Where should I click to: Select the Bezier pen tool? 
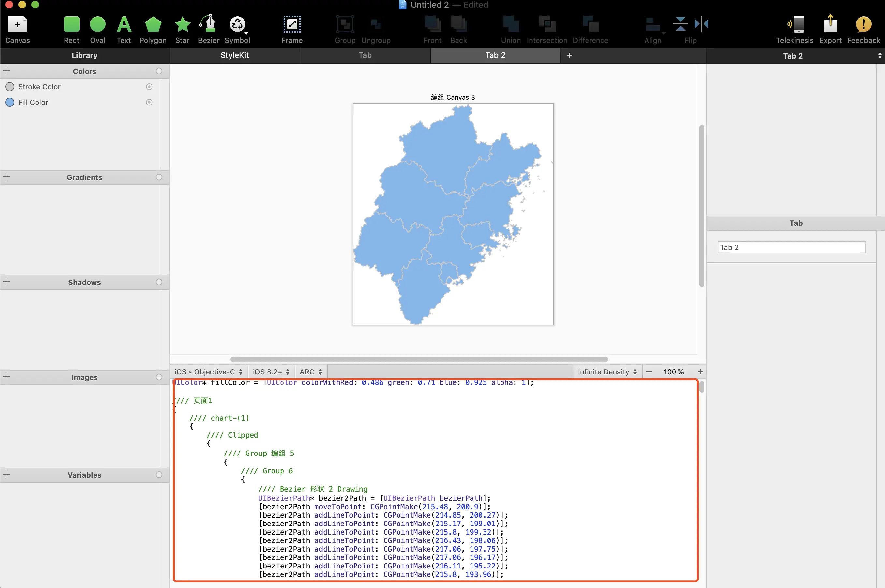pyautogui.click(x=208, y=25)
